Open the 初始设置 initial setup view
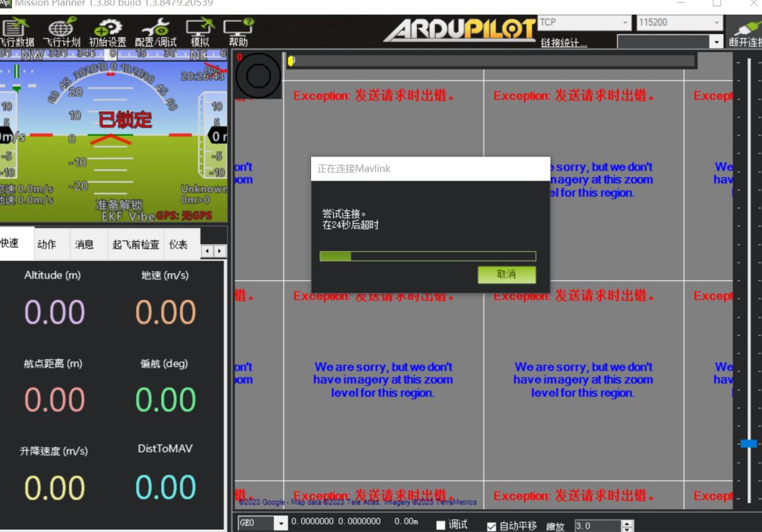Image resolution: width=762 pixels, height=532 pixels. click(107, 32)
